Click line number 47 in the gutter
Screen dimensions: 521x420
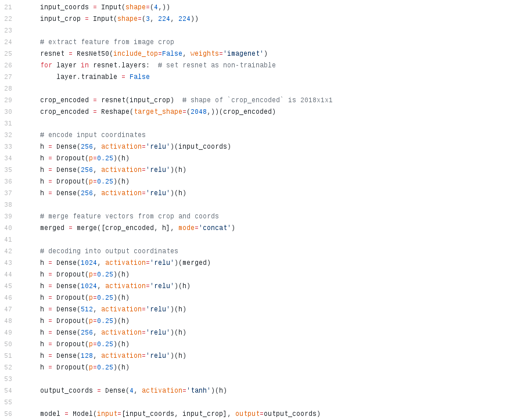click(8, 310)
